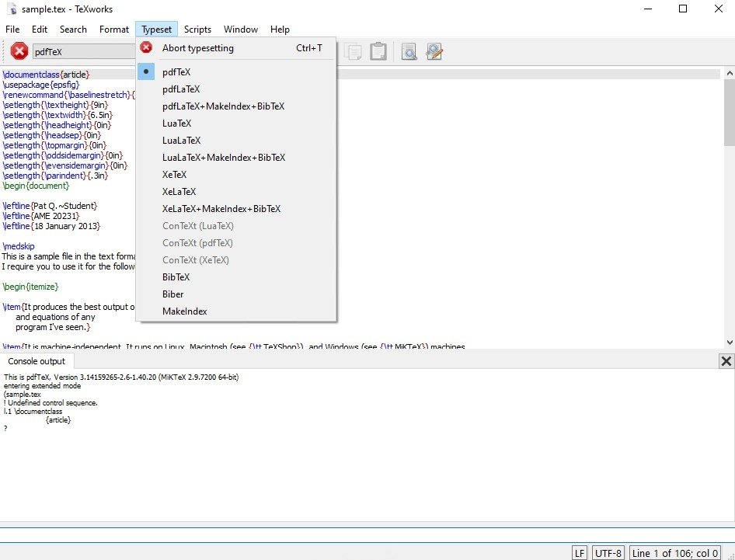Click the editor vertical scrollbar down arrow
Viewport: 735px width, 560px height.
pos(730,343)
